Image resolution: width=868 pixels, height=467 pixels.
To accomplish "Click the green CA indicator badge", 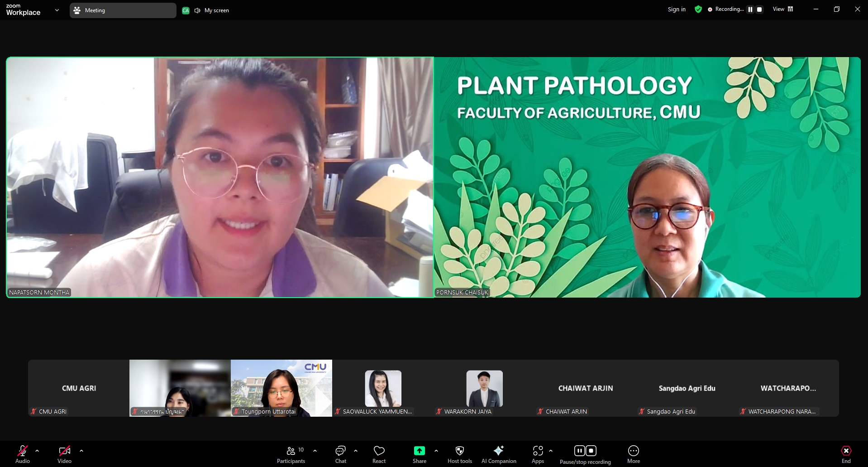I will coord(186,10).
